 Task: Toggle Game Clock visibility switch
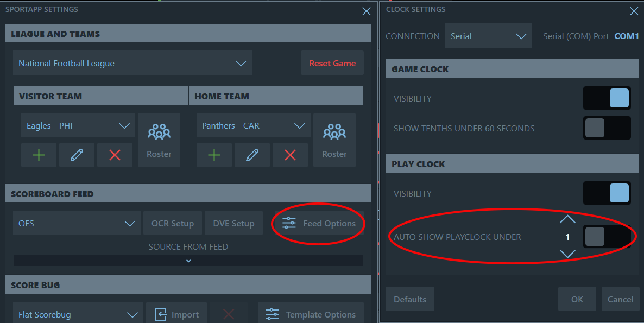coord(607,98)
